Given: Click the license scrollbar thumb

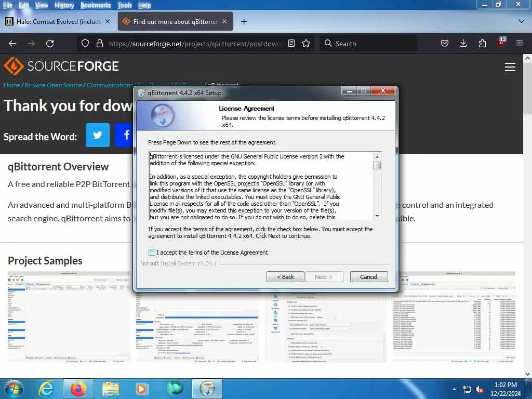Looking at the screenshot, I should pyautogui.click(x=377, y=165).
